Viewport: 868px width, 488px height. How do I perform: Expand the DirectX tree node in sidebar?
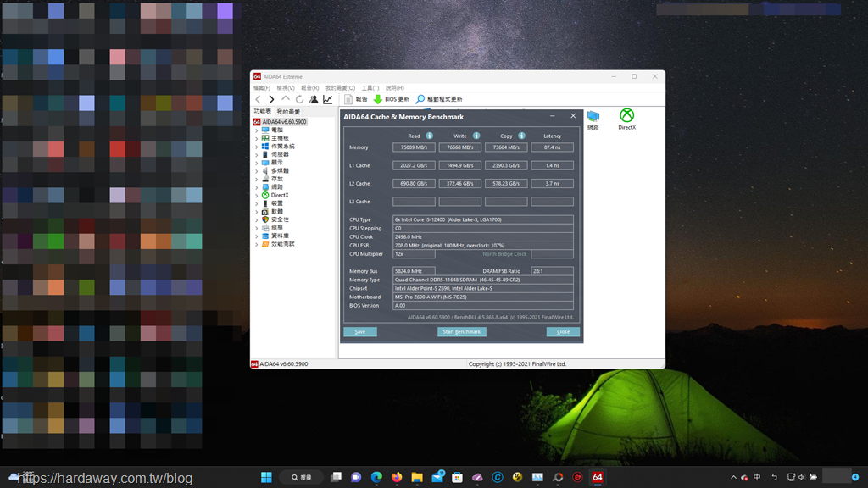pyautogui.click(x=256, y=196)
